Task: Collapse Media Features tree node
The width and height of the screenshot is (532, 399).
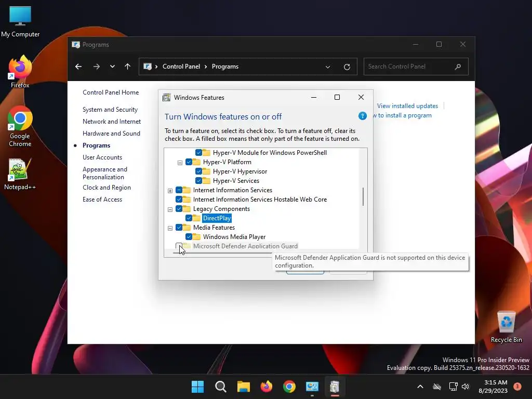Action: 170,228
